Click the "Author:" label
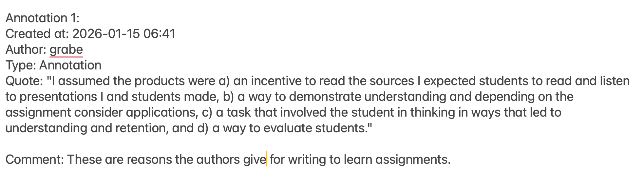 tap(26, 49)
